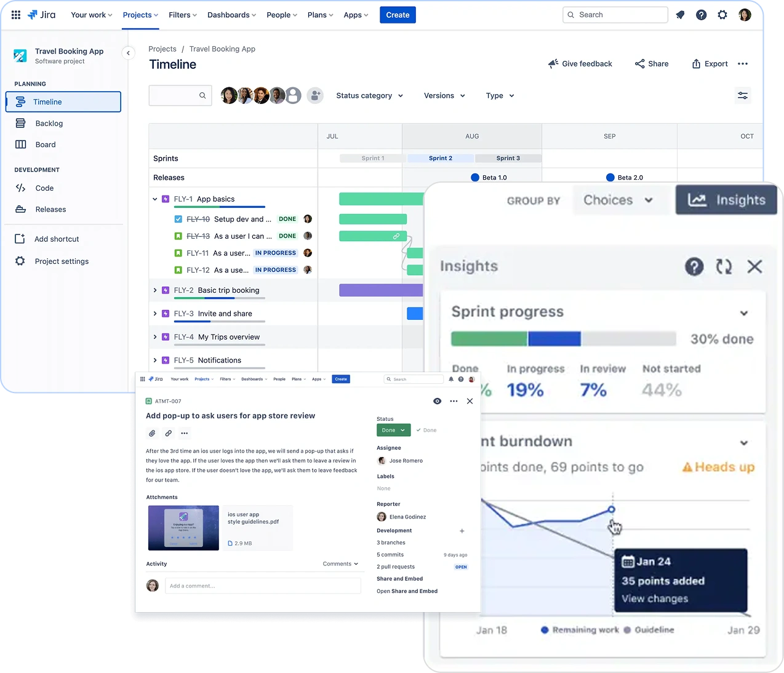Open the Your work menu

point(92,15)
